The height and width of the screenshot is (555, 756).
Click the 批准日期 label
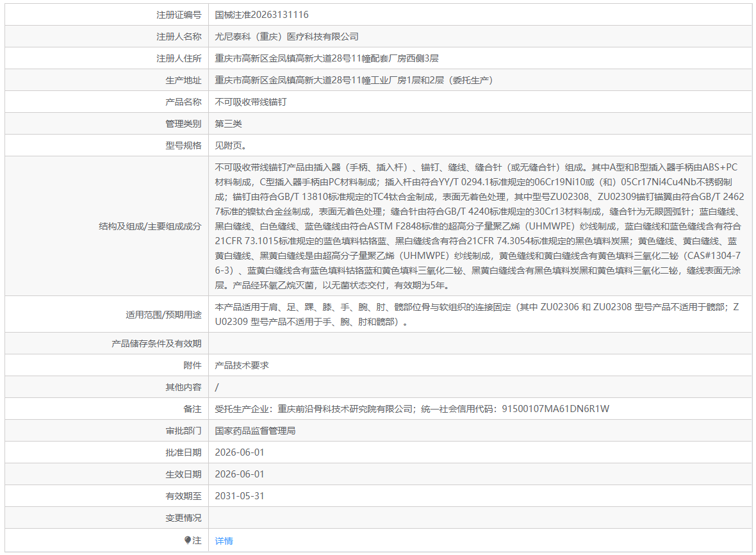[183, 452]
